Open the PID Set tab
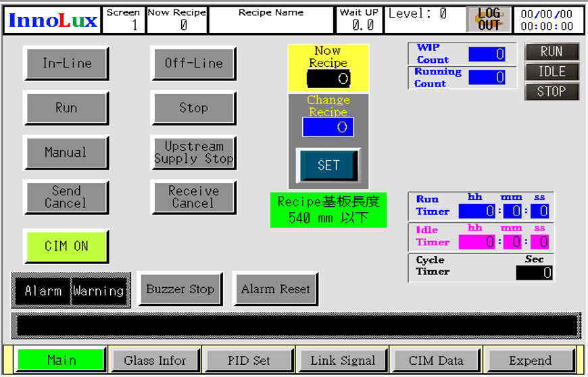The height and width of the screenshot is (377, 588). pos(249,360)
